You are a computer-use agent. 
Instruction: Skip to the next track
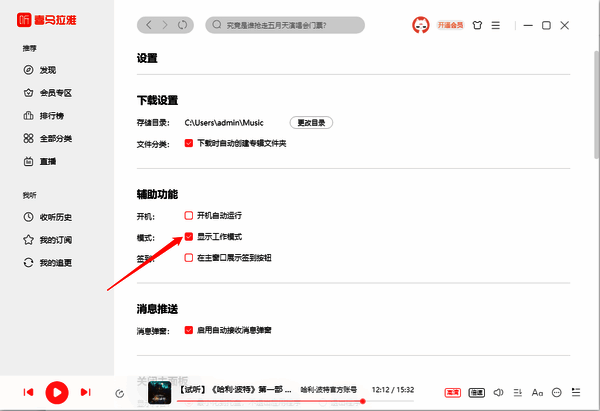click(x=85, y=392)
